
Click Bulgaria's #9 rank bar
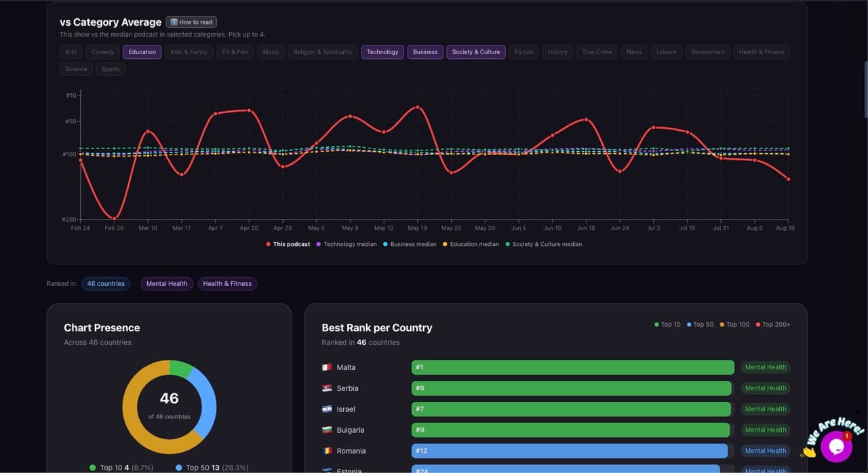[570, 430]
